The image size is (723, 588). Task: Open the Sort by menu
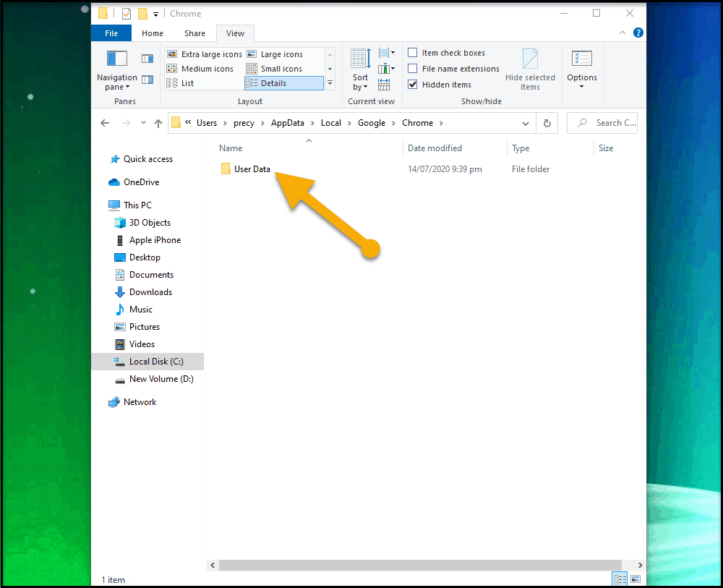(x=360, y=69)
